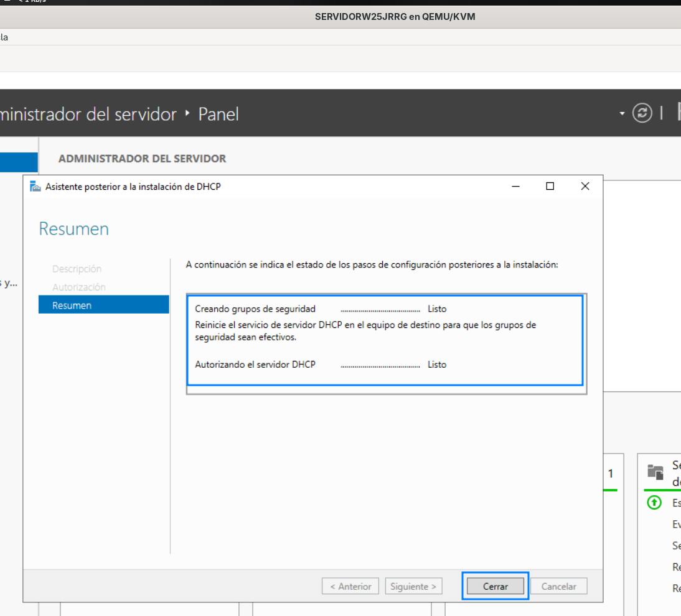Click the server group tile icon on the right
The width and height of the screenshot is (681, 616).
pos(655,472)
